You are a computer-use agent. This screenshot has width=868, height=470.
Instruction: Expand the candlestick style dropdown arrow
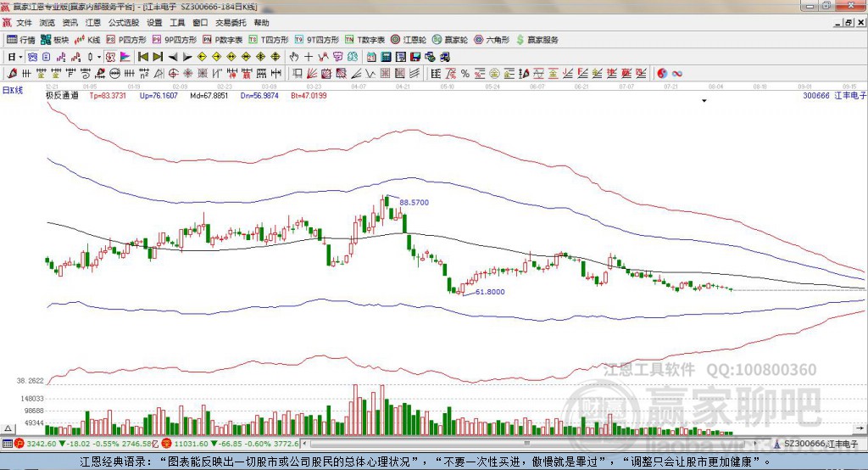(99, 57)
